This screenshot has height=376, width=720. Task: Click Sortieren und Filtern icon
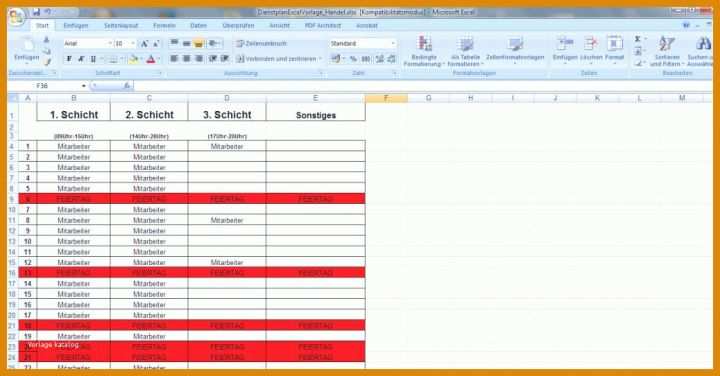667,51
